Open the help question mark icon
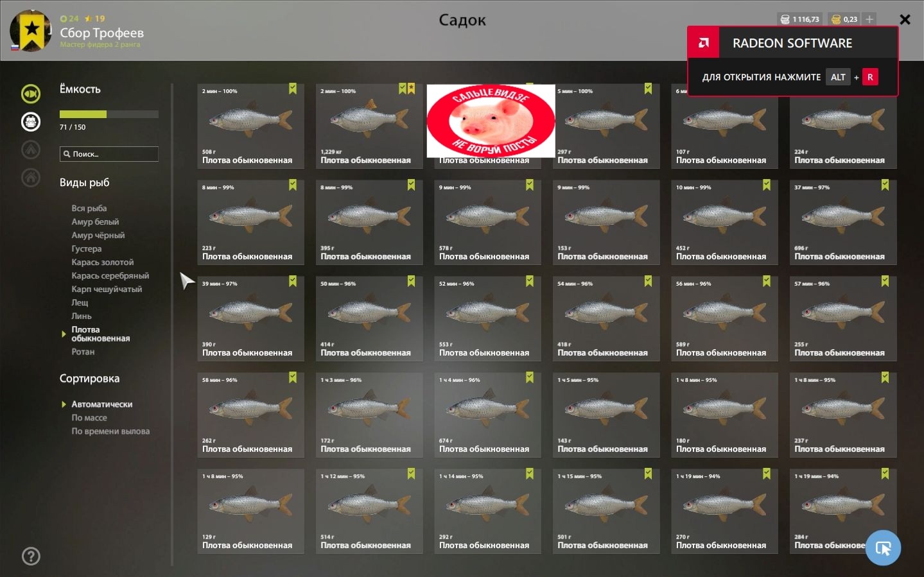924x577 pixels. coord(31,556)
